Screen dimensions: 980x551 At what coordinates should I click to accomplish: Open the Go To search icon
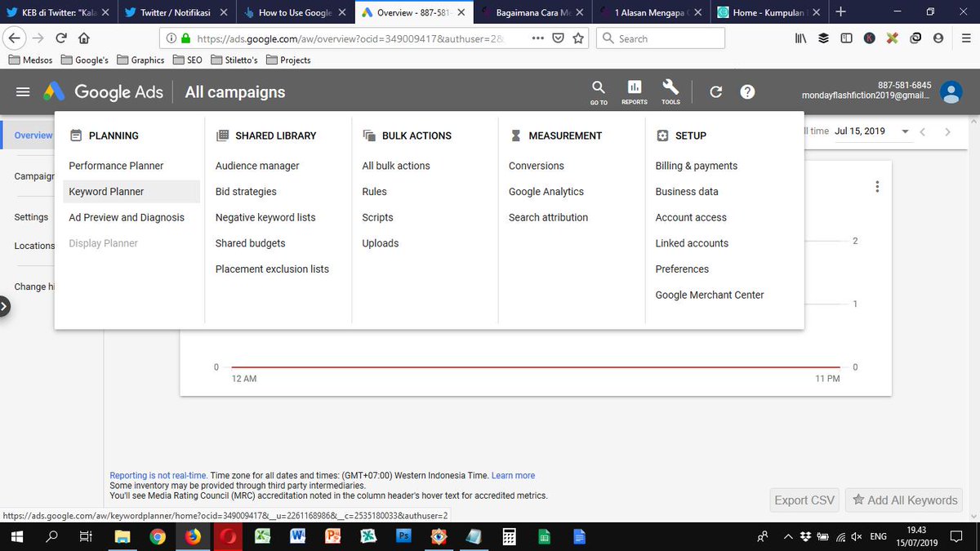pyautogui.click(x=599, y=92)
